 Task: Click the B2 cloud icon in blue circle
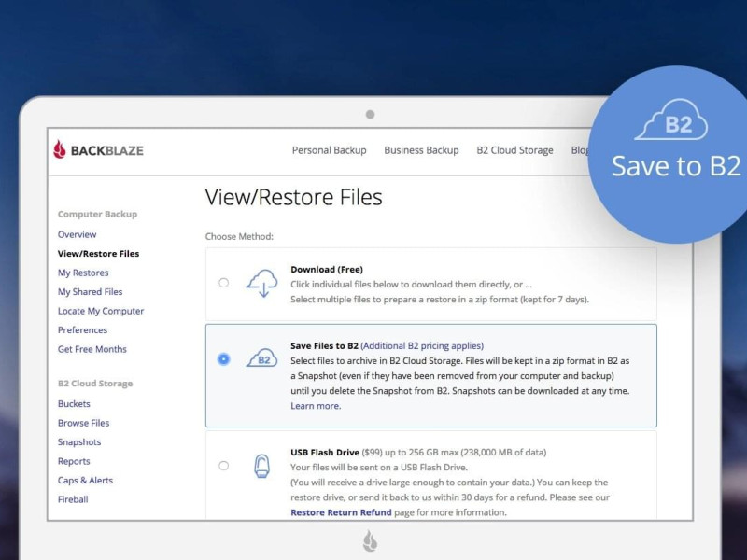[672, 120]
